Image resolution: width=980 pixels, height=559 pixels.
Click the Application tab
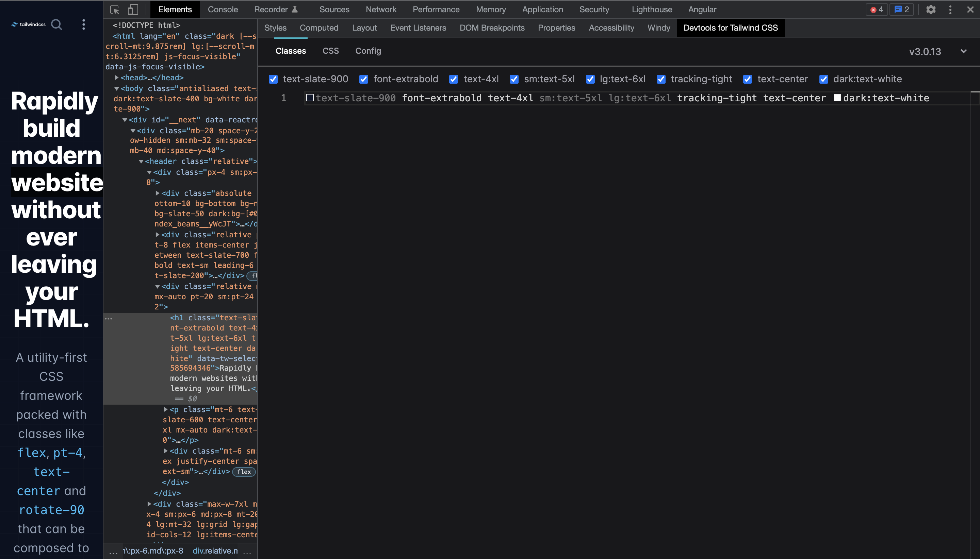click(x=542, y=10)
